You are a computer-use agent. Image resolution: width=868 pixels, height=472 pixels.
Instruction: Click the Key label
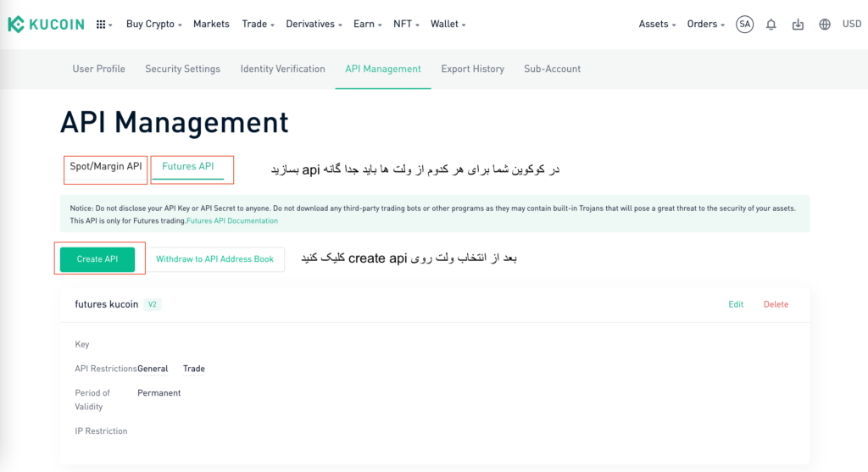82,344
